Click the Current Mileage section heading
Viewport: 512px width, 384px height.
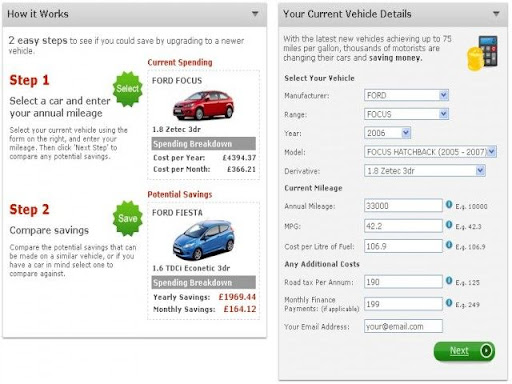coord(313,188)
